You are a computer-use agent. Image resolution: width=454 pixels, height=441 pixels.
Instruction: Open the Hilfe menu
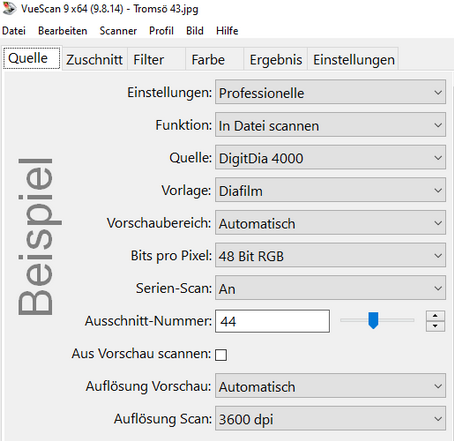point(227,31)
